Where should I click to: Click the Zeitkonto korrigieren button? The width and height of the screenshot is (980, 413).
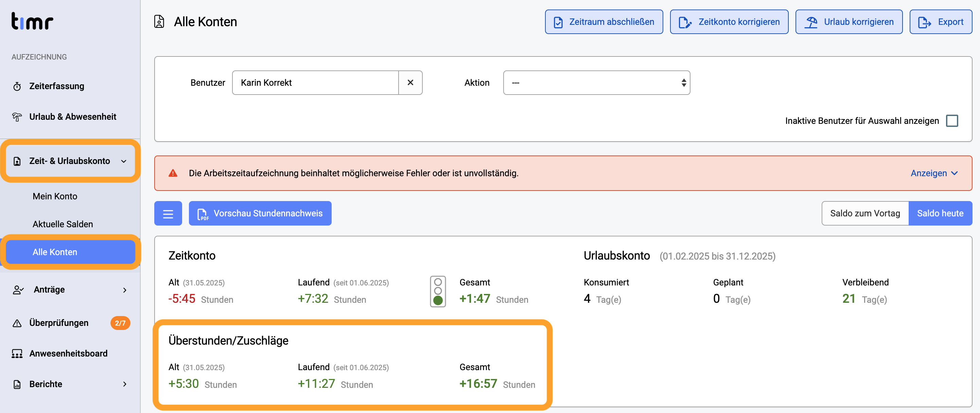pos(729,22)
